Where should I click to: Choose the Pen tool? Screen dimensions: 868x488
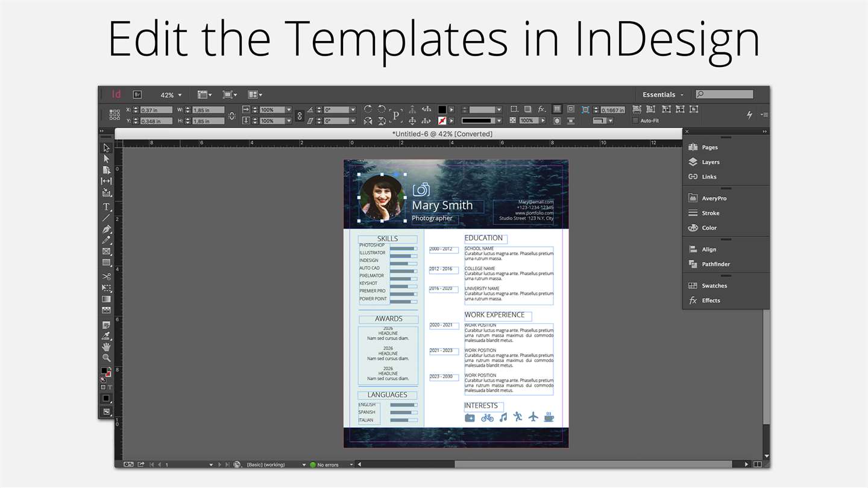coord(106,229)
